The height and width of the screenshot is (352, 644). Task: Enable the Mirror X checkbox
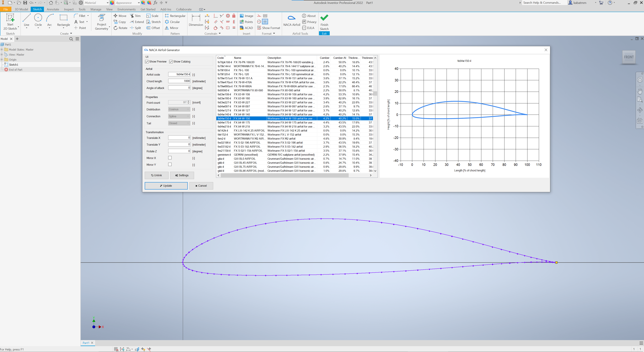click(x=170, y=158)
